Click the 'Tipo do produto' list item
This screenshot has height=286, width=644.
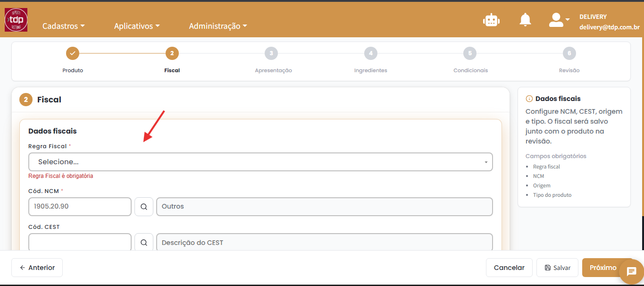click(x=552, y=195)
